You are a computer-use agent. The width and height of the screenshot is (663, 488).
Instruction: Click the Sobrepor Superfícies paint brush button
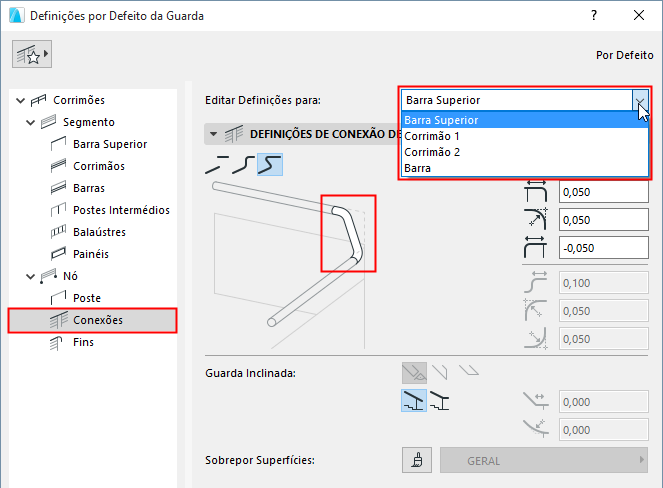click(412, 461)
